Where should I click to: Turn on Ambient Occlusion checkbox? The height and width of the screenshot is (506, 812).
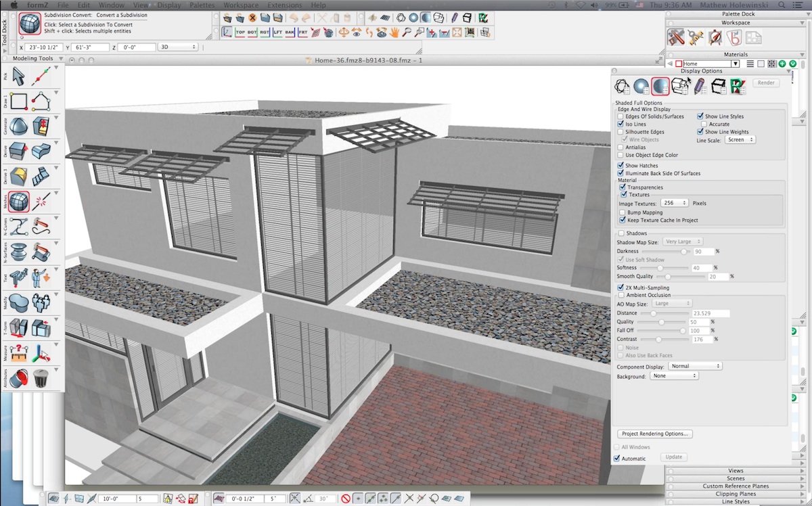point(621,295)
